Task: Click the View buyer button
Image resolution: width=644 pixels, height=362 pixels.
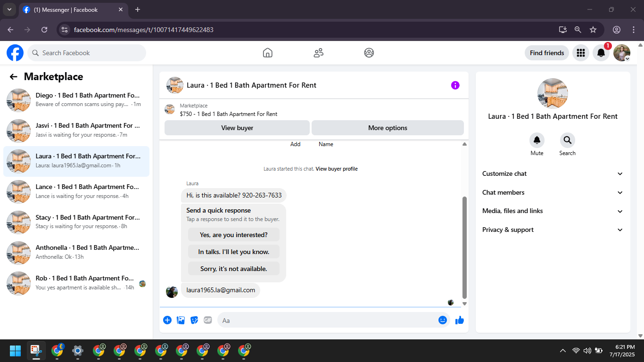Action: coord(237,128)
